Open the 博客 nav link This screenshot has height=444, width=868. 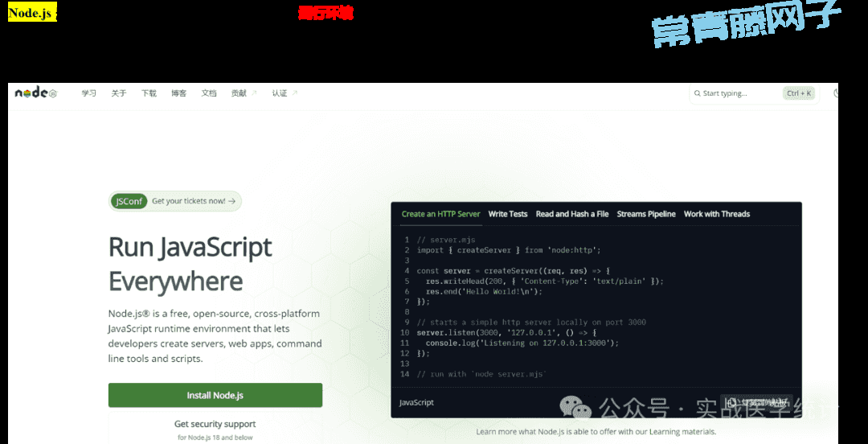[x=178, y=93]
